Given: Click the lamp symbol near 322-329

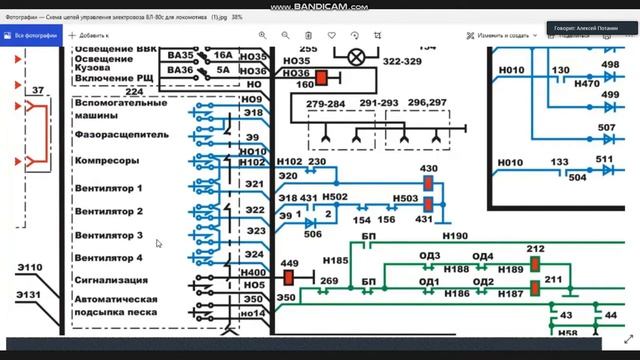Looking at the screenshot, I should tap(356, 57).
